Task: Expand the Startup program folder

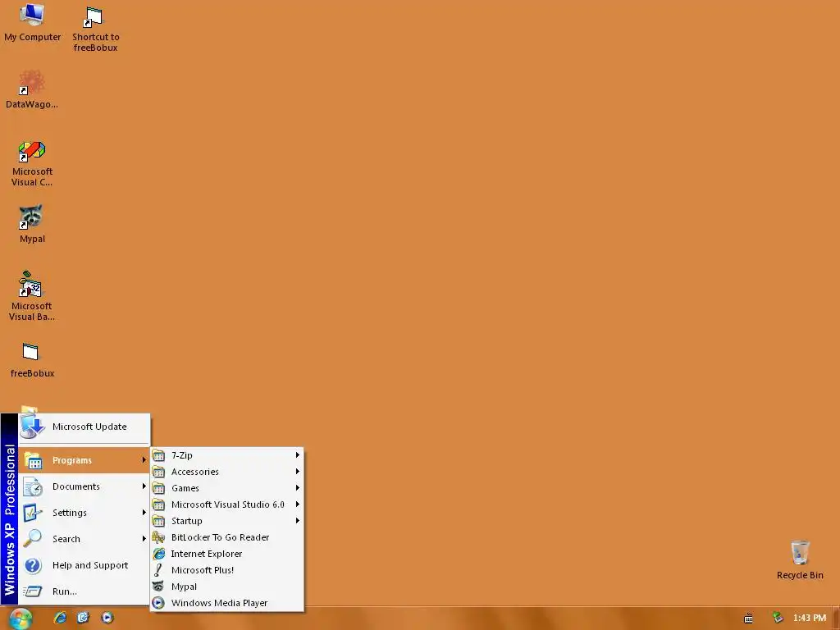Action: [x=227, y=521]
